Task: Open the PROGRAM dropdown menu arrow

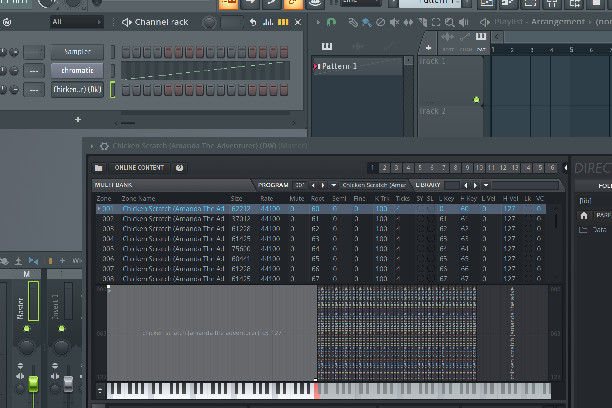Action: coord(334,185)
